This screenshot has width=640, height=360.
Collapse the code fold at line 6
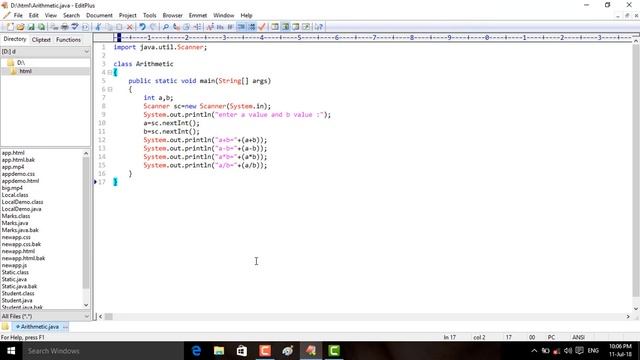pos(110,89)
